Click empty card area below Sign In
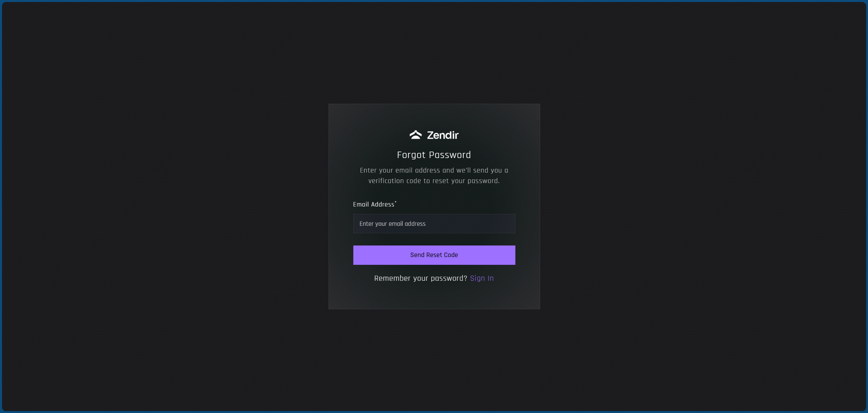The height and width of the screenshot is (413, 868). coord(434,297)
